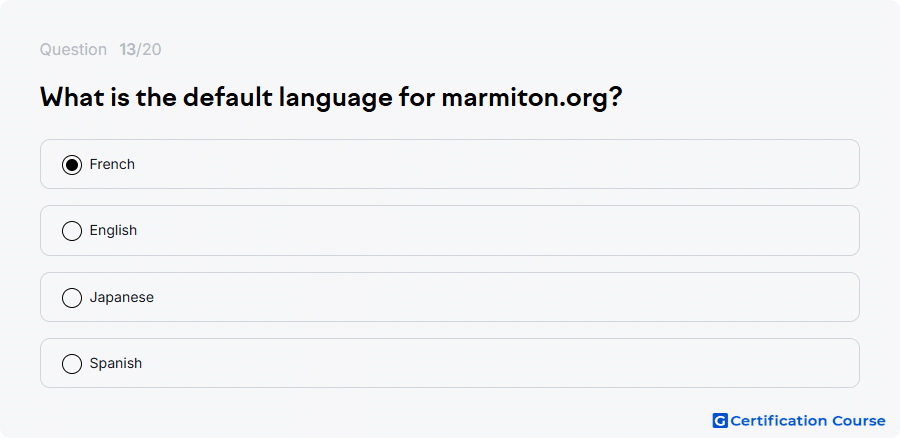Click the G logo icon beside Certification Course
The image size is (900, 438).
[720, 421]
